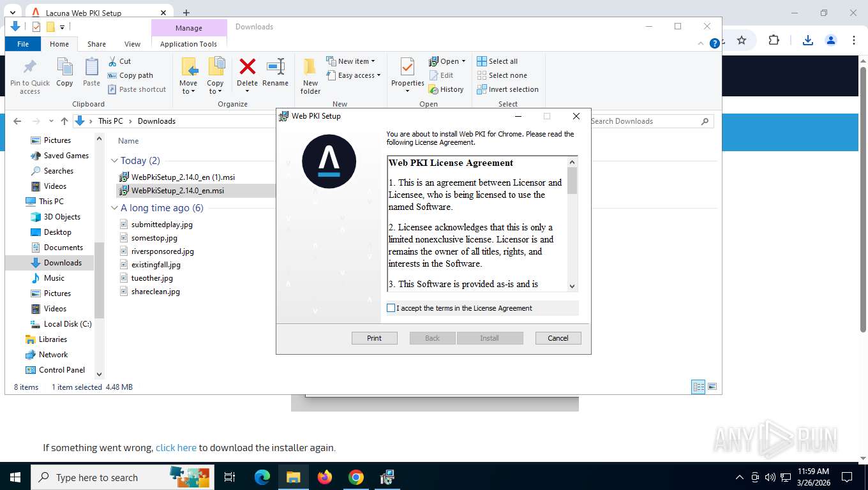Click Select all in ribbon
Screen dimensions: 868x490
[x=497, y=61]
